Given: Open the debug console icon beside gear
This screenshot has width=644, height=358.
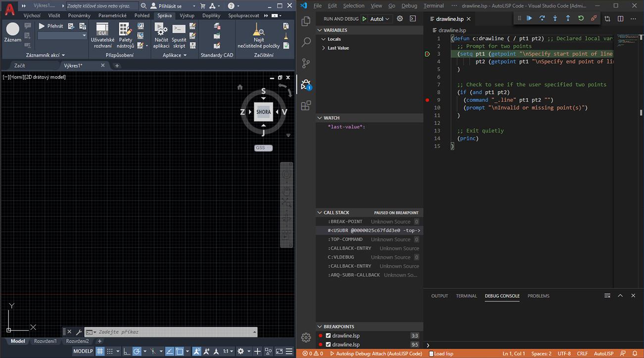Looking at the screenshot, I should 413,19.
